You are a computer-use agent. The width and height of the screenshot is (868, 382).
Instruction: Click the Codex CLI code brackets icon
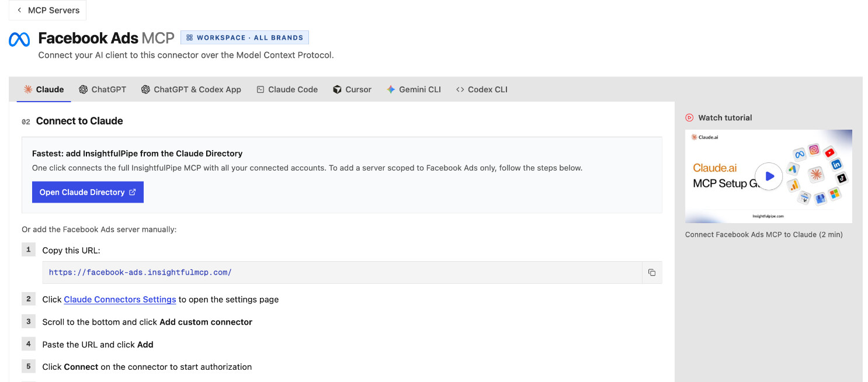460,89
